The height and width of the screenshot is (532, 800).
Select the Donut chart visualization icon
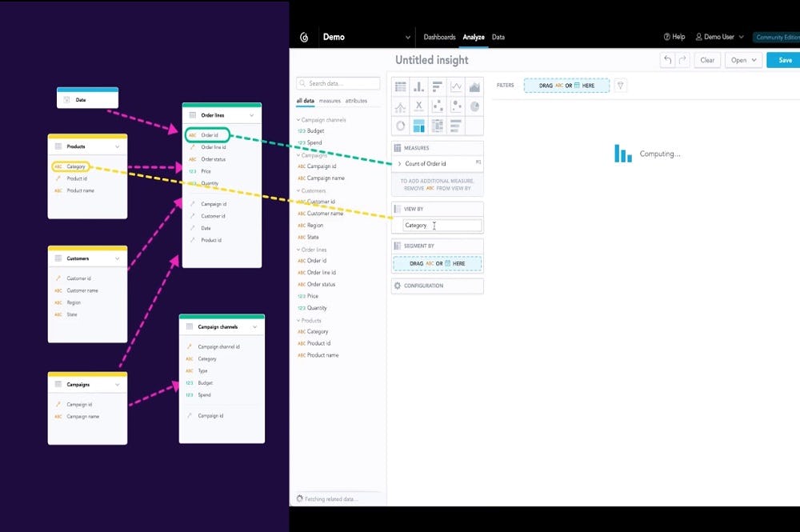[401, 126]
